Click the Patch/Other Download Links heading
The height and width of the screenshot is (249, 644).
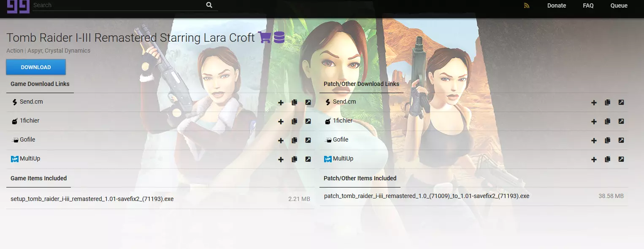361,84
